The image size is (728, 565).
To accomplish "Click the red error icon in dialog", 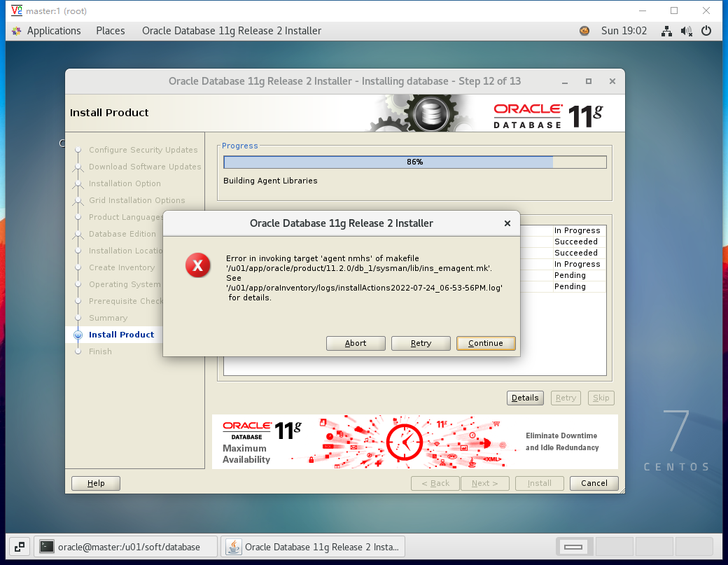I will [198, 265].
